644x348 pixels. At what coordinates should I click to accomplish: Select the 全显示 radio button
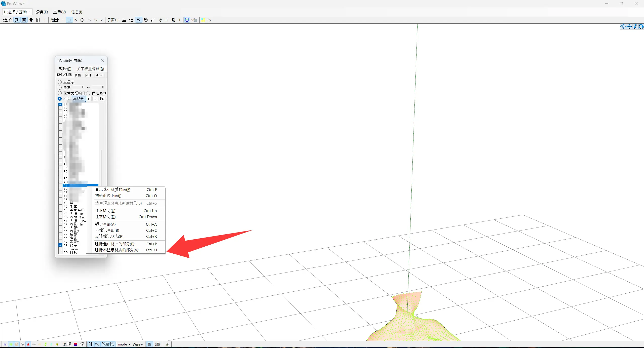point(60,82)
